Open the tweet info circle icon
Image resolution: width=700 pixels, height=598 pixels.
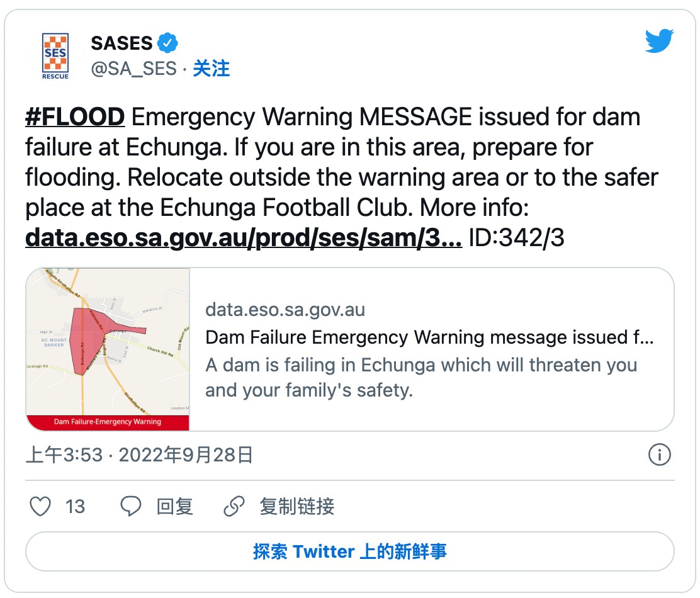point(659,454)
